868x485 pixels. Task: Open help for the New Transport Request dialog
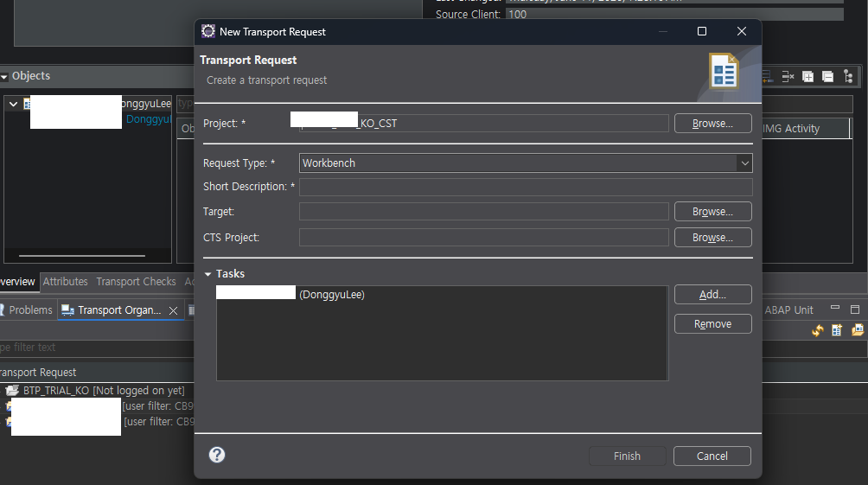point(216,455)
